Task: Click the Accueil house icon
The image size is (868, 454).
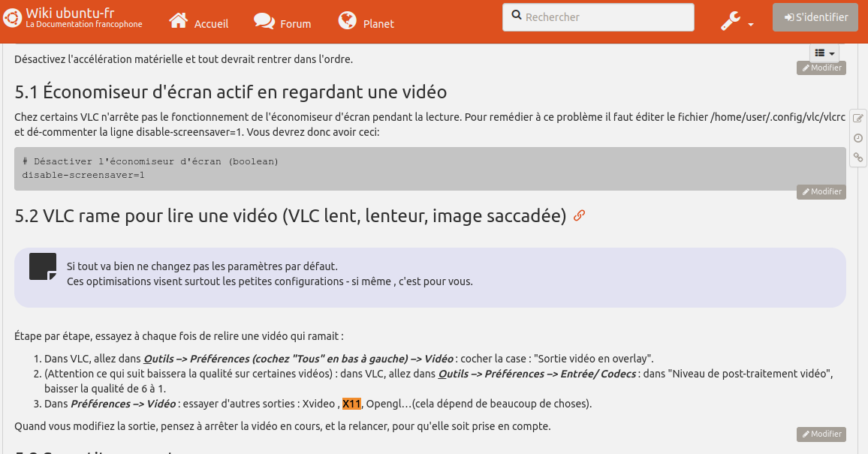Action: pyautogui.click(x=178, y=21)
